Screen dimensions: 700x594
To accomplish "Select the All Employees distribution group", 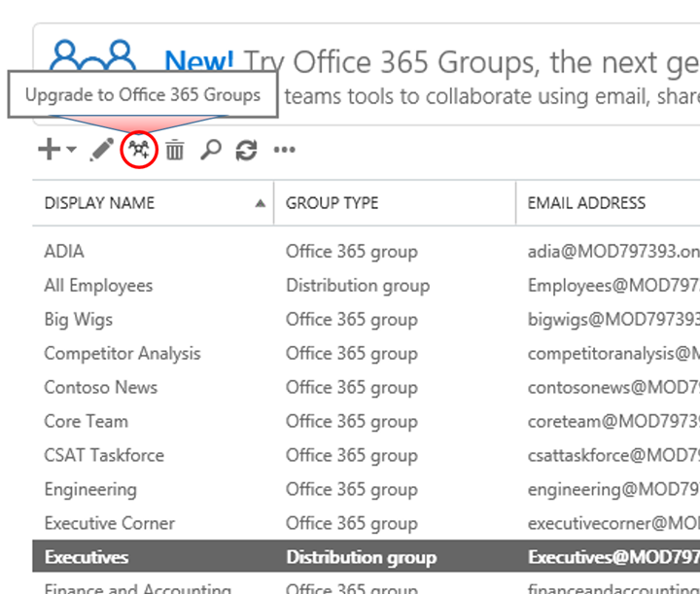I will (367, 286).
